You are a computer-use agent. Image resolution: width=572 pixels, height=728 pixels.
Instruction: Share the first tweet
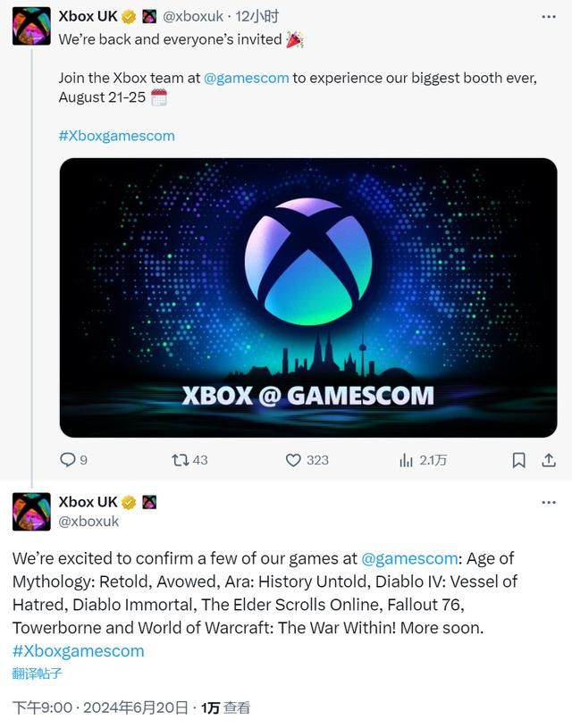(x=549, y=460)
